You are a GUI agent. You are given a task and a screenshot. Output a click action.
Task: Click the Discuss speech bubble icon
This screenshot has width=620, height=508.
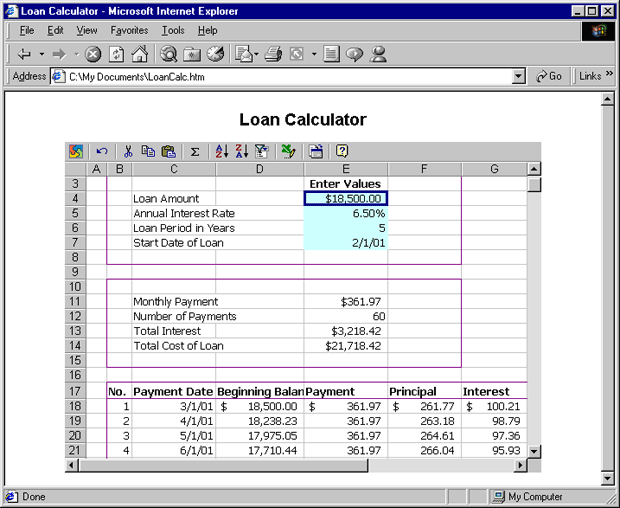(354, 54)
